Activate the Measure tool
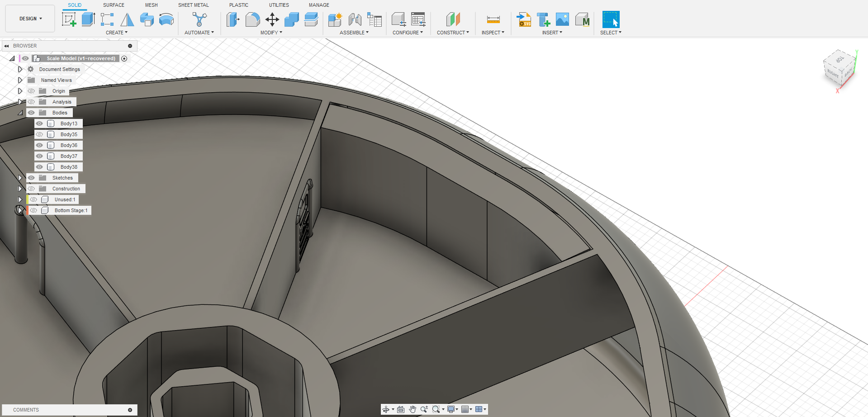Viewport: 868px width, 417px height. pos(493,19)
